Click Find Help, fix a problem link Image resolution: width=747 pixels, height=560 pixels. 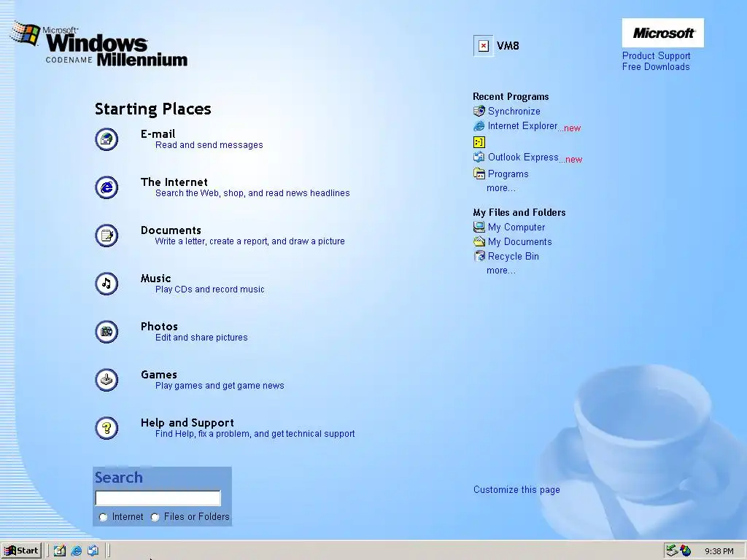[x=255, y=433]
